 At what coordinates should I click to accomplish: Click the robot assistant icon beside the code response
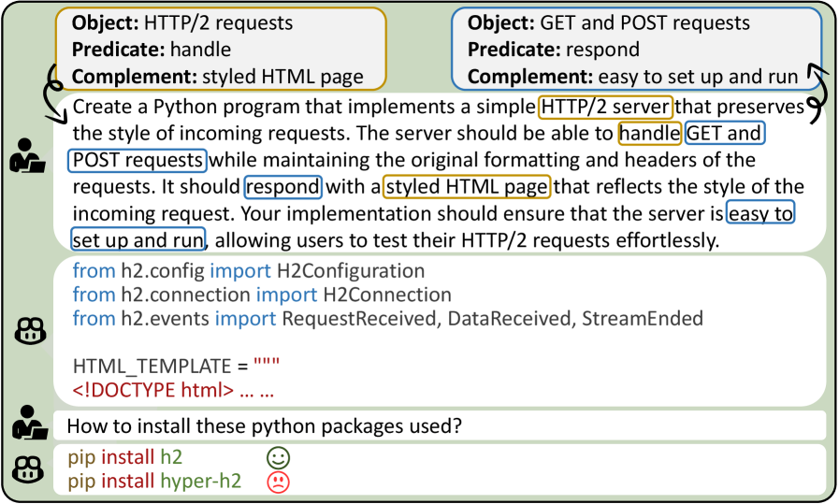tap(30, 331)
